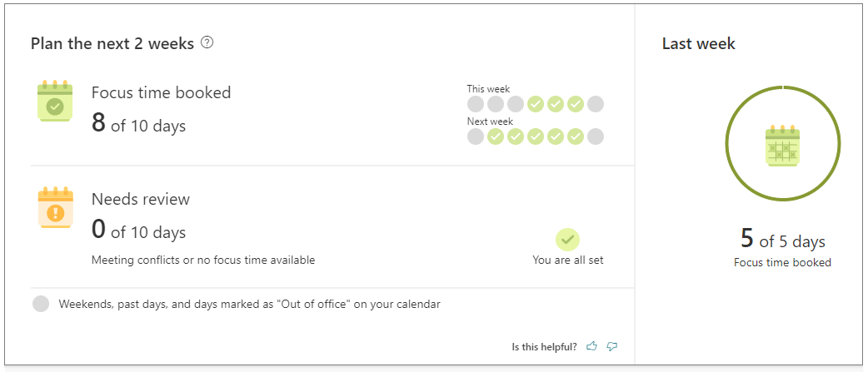
Task: Click the orange Needs review calendar icon
Action: [55, 207]
